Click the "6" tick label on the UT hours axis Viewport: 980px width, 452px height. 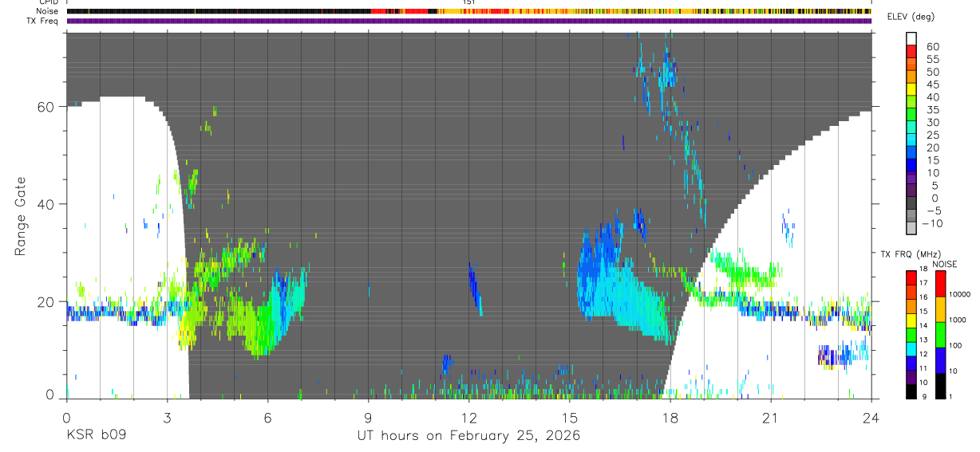(x=268, y=417)
